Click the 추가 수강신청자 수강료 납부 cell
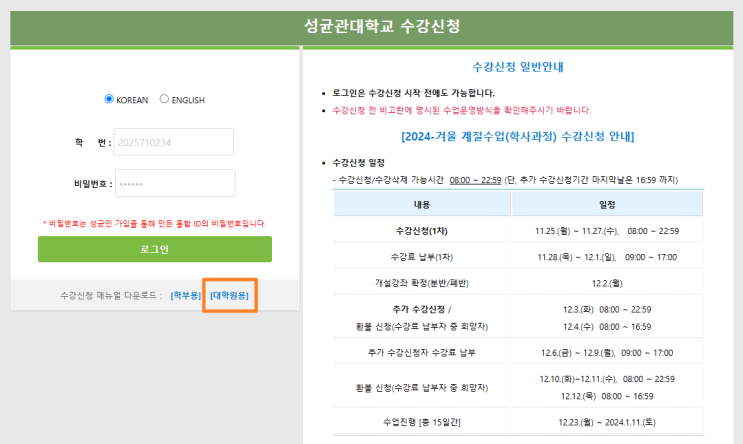Viewport: 743px width, 444px height. click(x=422, y=353)
